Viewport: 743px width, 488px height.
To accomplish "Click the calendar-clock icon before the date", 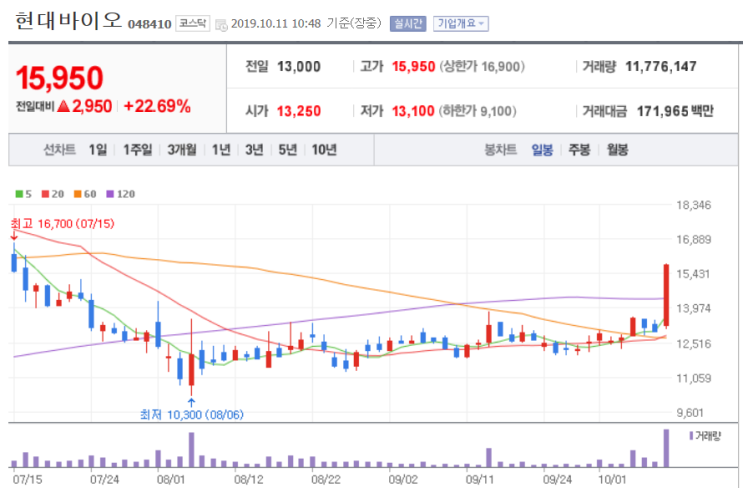I will (x=221, y=25).
